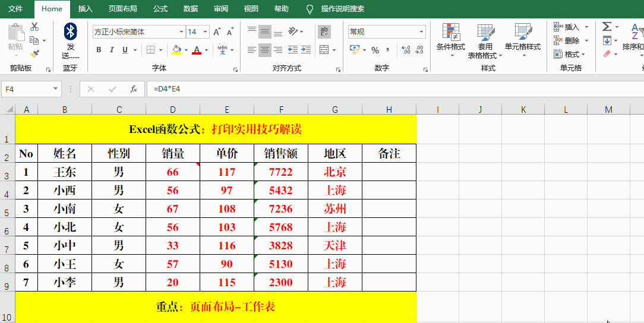Click the Fill down icon
This screenshot has width=644, height=323.
pos(607,40)
